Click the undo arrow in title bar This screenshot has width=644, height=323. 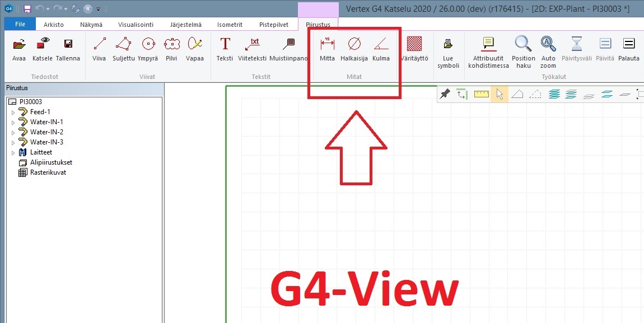[39, 8]
